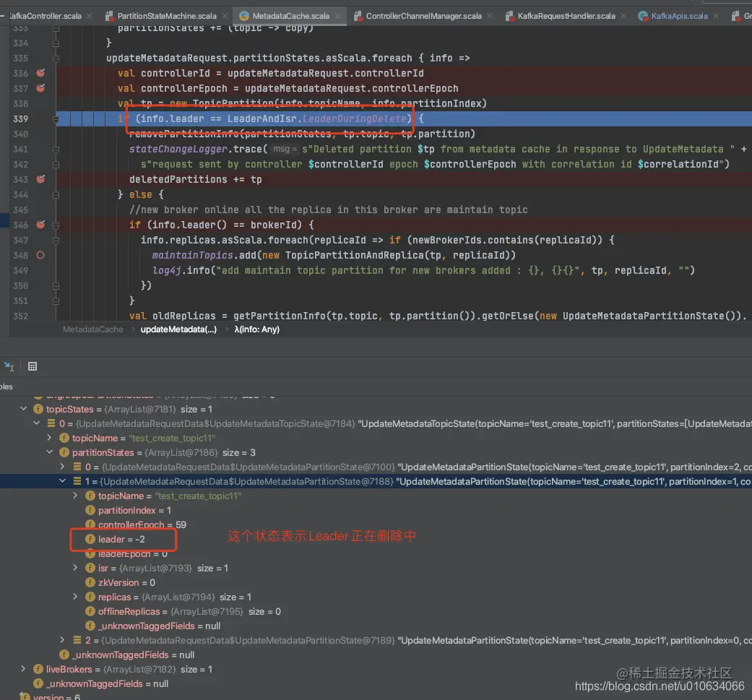Click the stateChangeLogger.trace call on line 341

(x=195, y=149)
